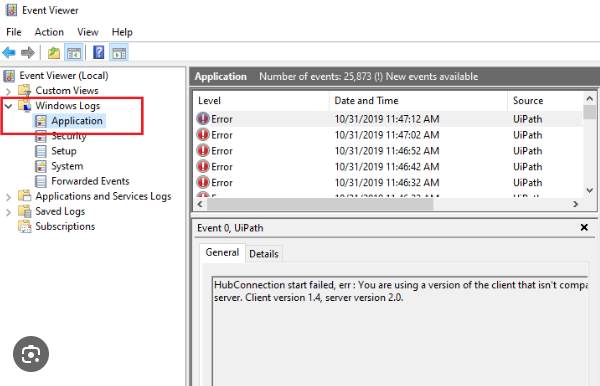Expand the Custom Views node
This screenshot has height=386, width=600.
pos(8,91)
